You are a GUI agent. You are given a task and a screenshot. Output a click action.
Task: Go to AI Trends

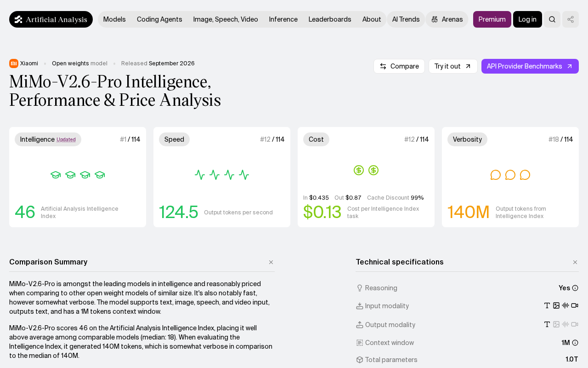click(406, 19)
